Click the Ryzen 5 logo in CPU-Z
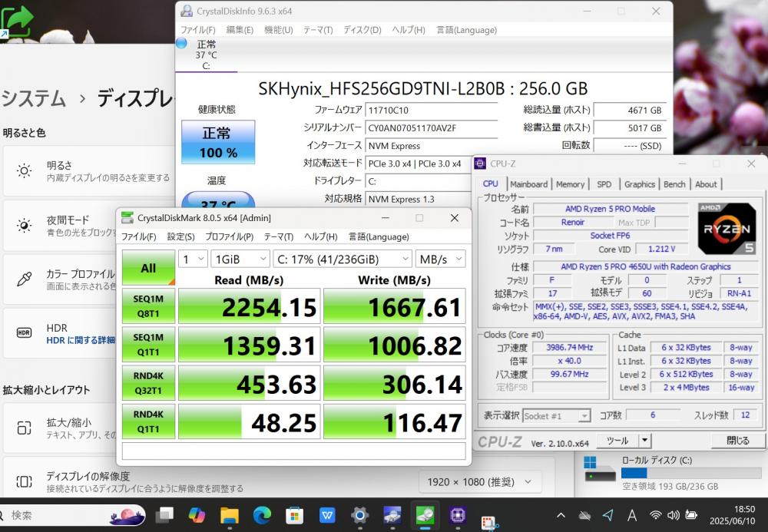The height and width of the screenshot is (532, 768). [727, 229]
